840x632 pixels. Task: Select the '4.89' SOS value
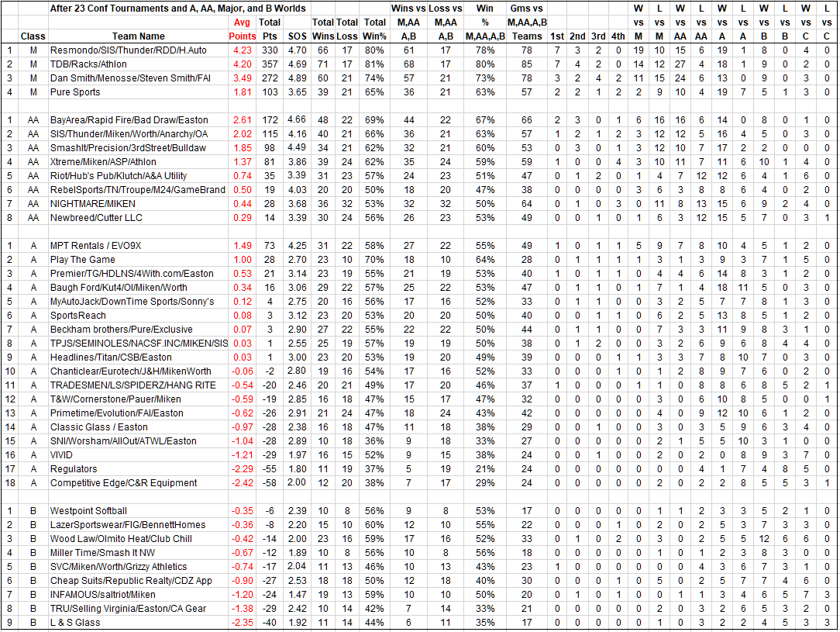[x=298, y=78]
